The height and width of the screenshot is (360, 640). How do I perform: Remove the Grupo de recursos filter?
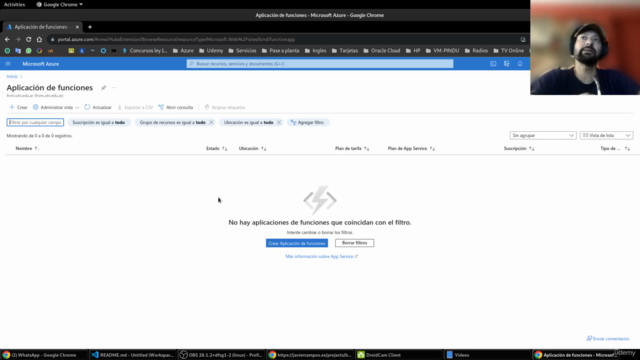tap(211, 122)
